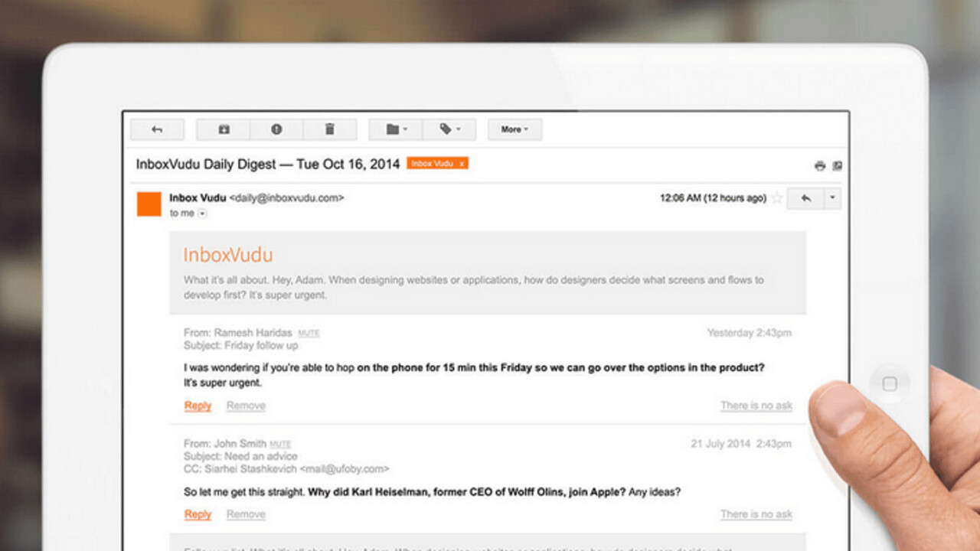The height and width of the screenshot is (551, 980).
Task: Star the Inbox Vudu message
Action: (777, 198)
